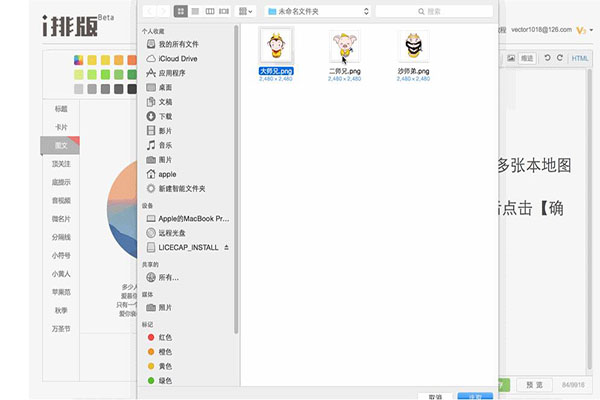Open the arrange-by grouping dropdown
This screenshot has width=600, height=400.
point(246,11)
